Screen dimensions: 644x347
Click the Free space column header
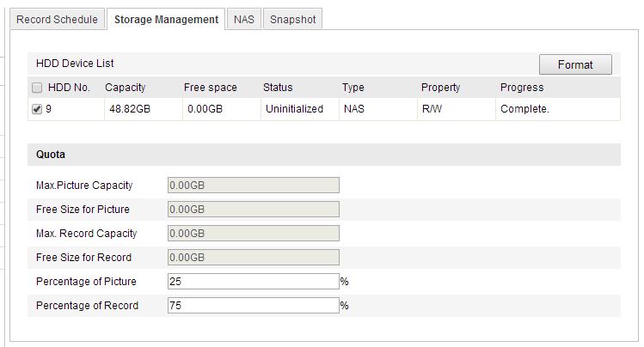coord(210,88)
